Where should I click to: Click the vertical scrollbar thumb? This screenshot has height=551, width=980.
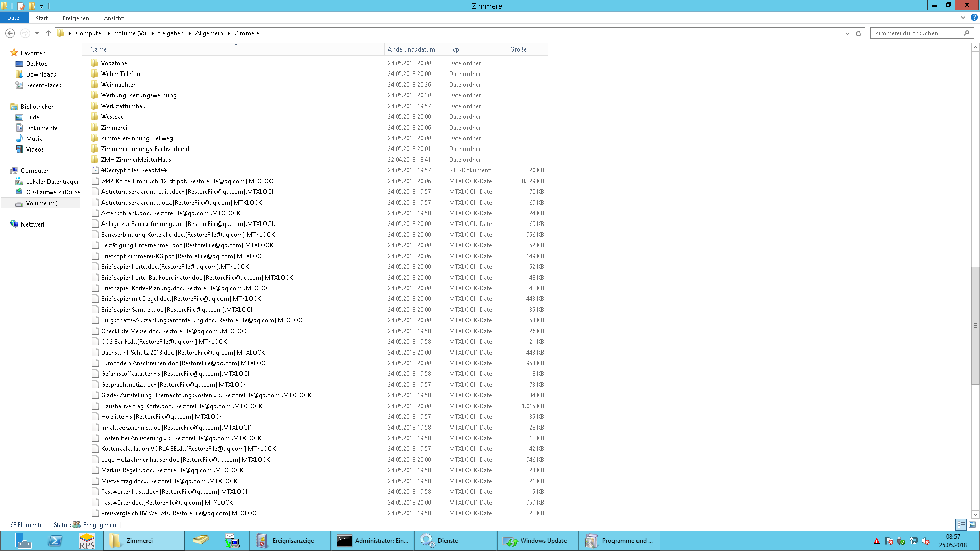pos(975,325)
